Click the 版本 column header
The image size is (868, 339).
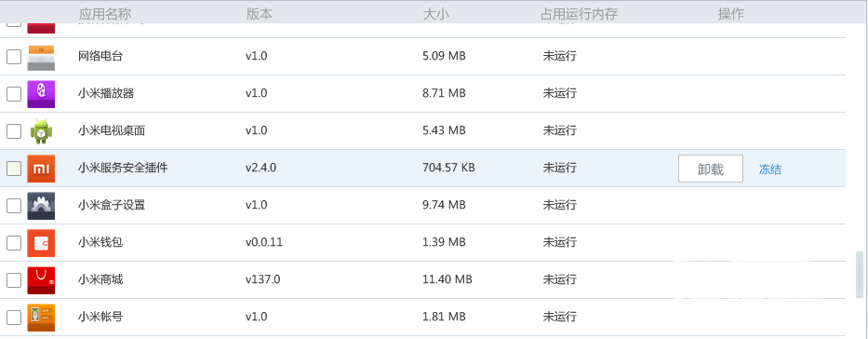(x=259, y=14)
